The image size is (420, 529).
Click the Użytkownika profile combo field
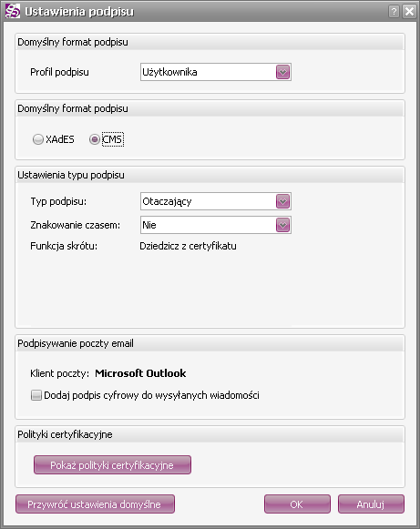tap(215, 72)
